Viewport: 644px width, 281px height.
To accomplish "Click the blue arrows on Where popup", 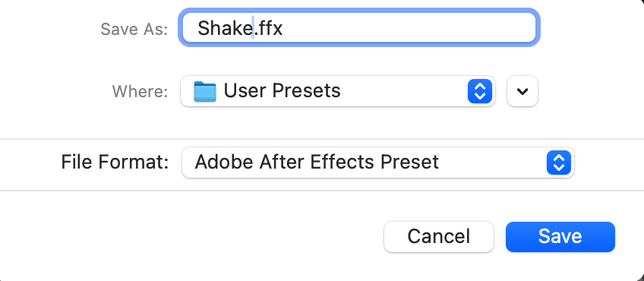I will coord(480,91).
